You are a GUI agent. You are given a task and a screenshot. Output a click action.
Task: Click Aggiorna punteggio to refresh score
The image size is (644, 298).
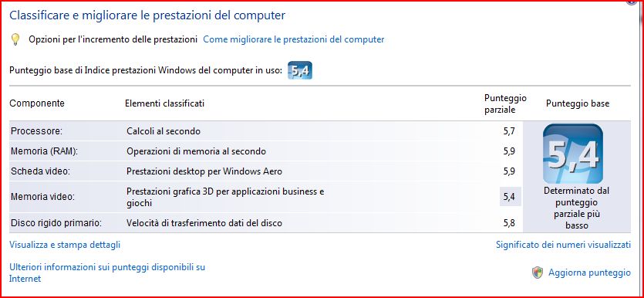(589, 273)
